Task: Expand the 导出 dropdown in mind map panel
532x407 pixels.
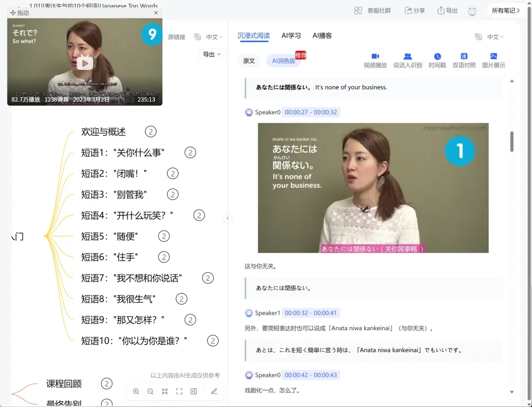Action: point(212,54)
